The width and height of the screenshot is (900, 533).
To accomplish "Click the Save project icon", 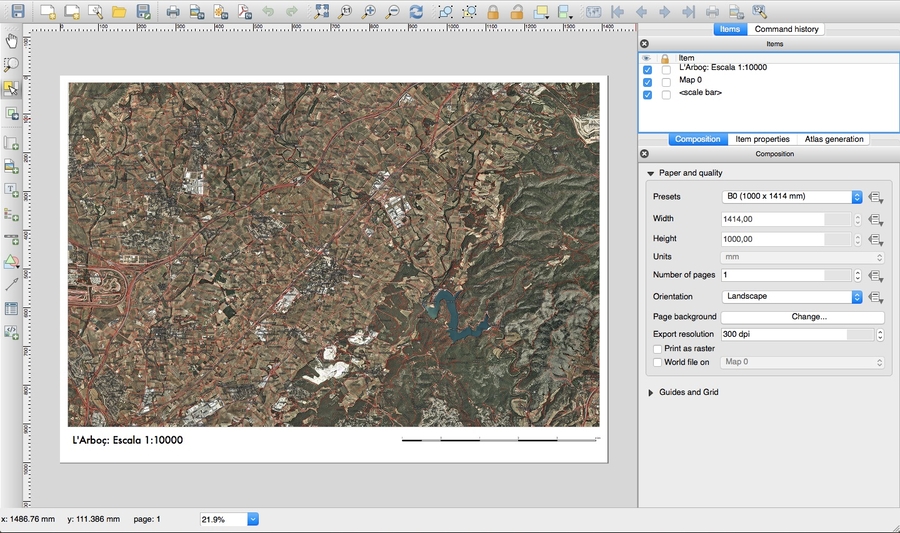I will [17, 12].
